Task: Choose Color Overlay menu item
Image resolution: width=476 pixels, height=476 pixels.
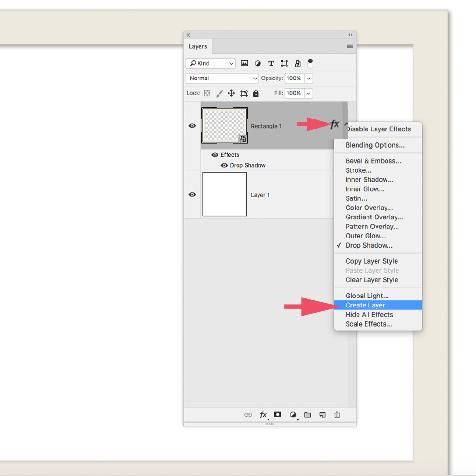Action: click(x=378, y=208)
